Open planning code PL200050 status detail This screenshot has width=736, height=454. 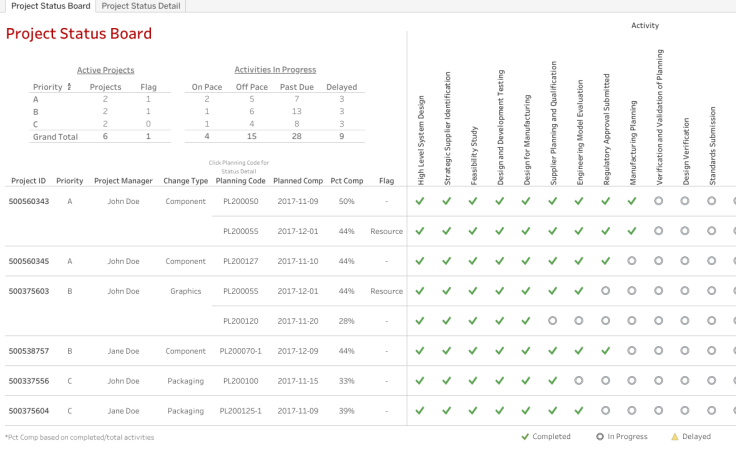pos(241,201)
